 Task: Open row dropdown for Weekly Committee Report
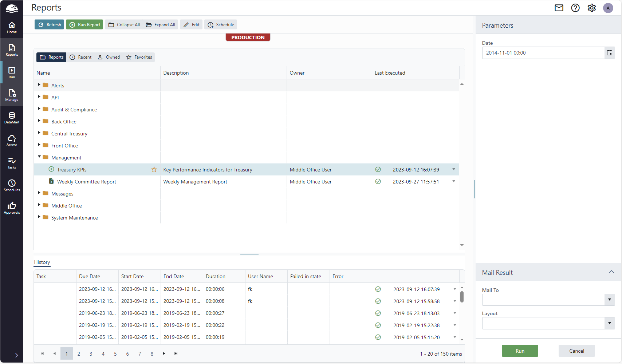[x=454, y=181]
